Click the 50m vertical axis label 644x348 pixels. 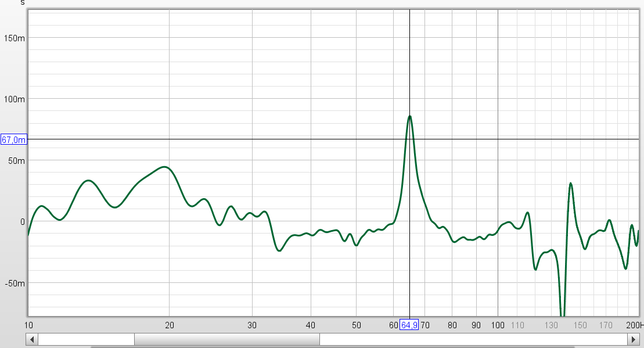[x=16, y=161]
